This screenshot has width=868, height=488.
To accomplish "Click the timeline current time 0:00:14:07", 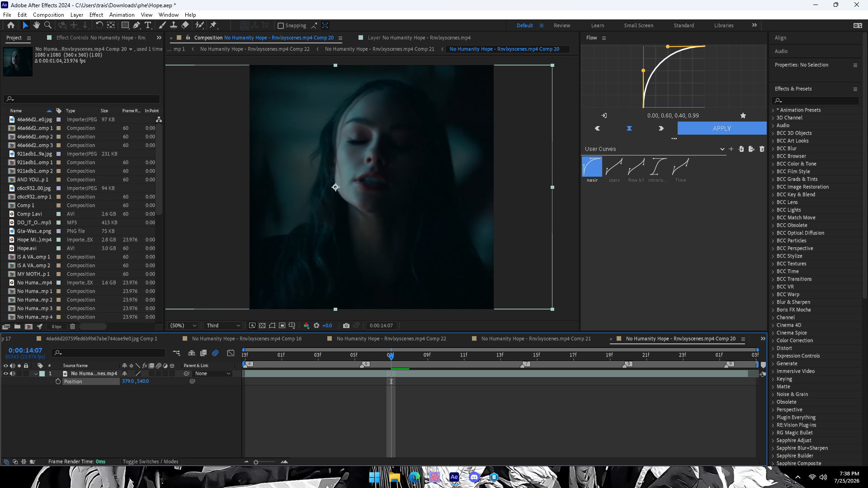I will click(x=25, y=351).
